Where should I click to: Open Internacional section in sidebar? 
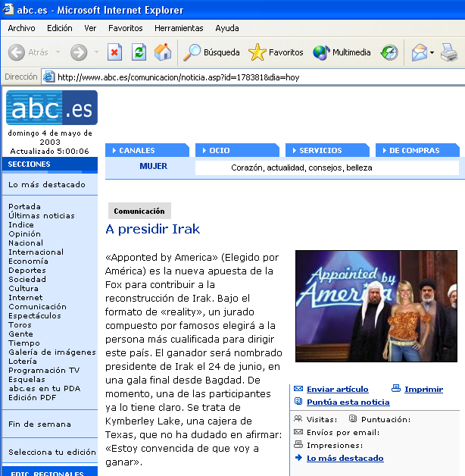pos(36,252)
